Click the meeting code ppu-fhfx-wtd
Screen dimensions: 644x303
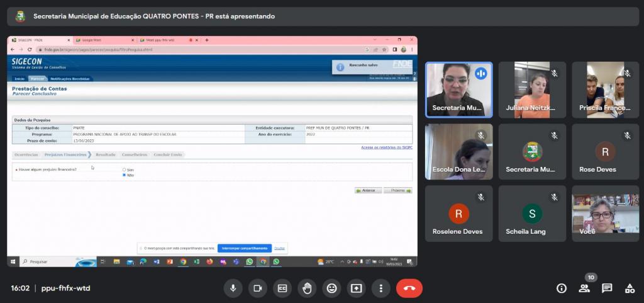click(x=65, y=289)
